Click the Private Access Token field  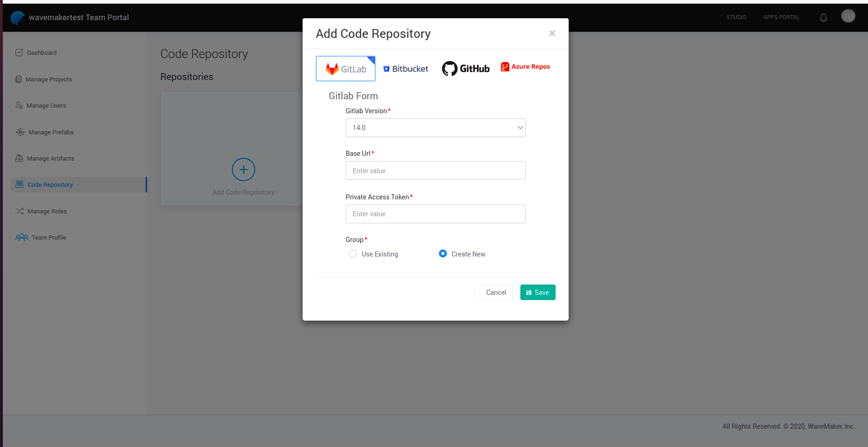pyautogui.click(x=435, y=214)
